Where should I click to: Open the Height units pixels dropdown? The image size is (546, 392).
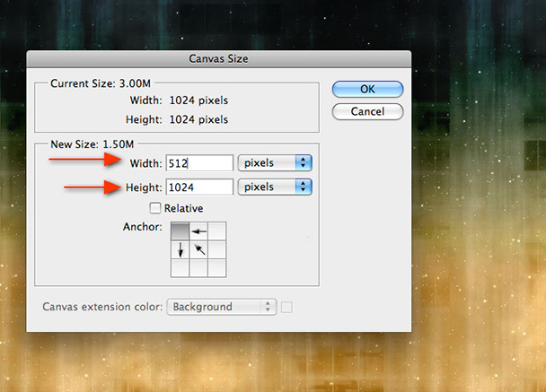pos(275,187)
